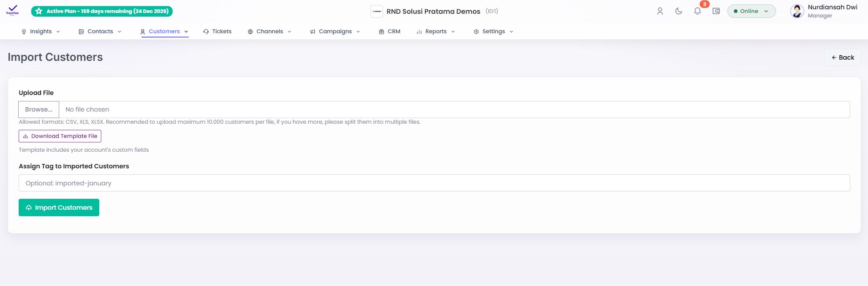Focus the Assign Tag input field

(x=434, y=183)
